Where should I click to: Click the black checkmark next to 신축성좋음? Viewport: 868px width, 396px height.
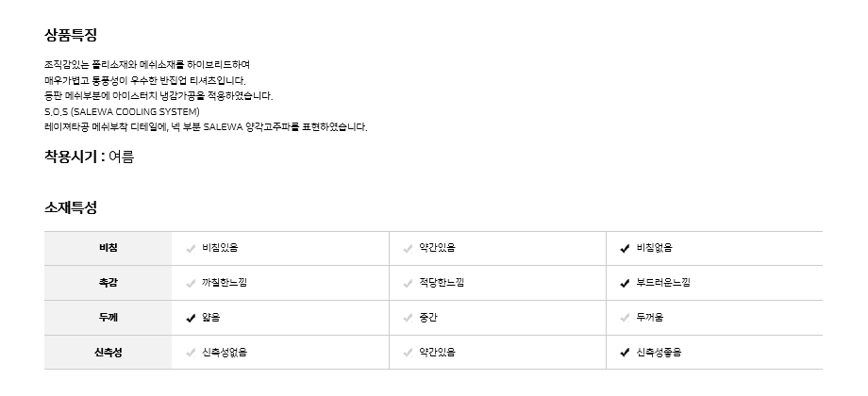[625, 354]
